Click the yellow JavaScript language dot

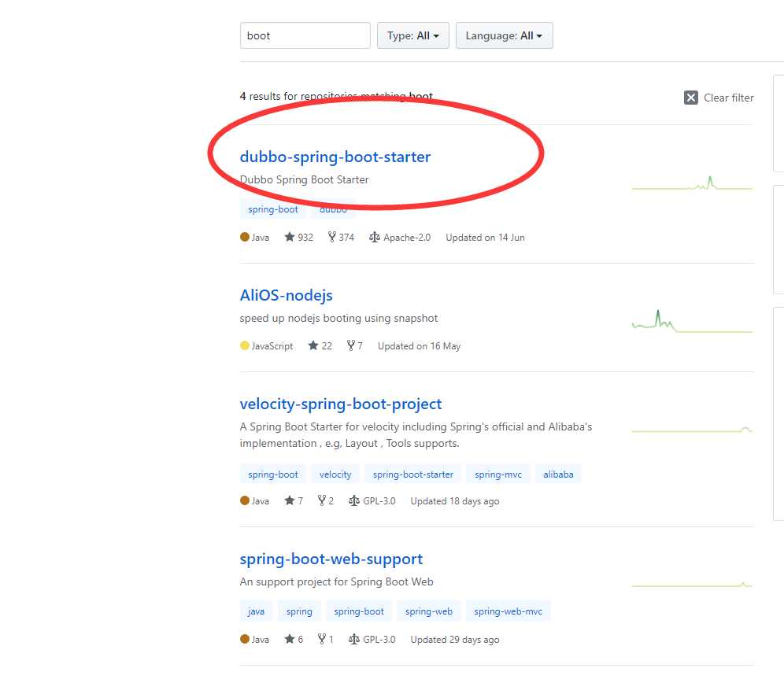pos(245,345)
